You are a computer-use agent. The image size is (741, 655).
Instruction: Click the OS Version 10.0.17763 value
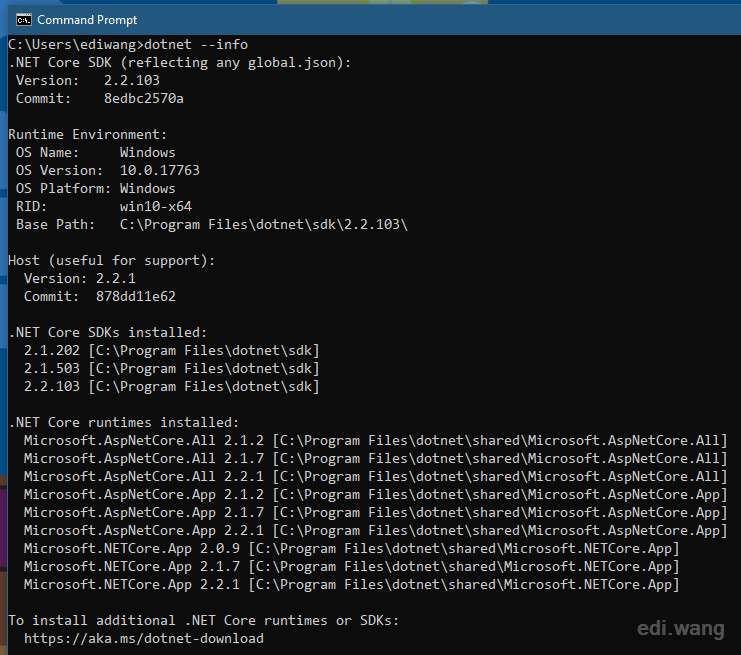(x=160, y=170)
